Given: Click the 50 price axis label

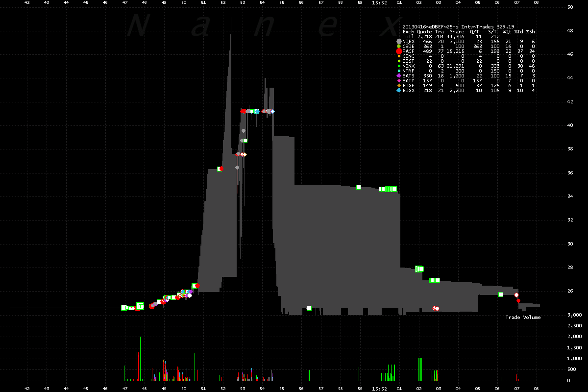Looking at the screenshot, I should pos(570,7).
